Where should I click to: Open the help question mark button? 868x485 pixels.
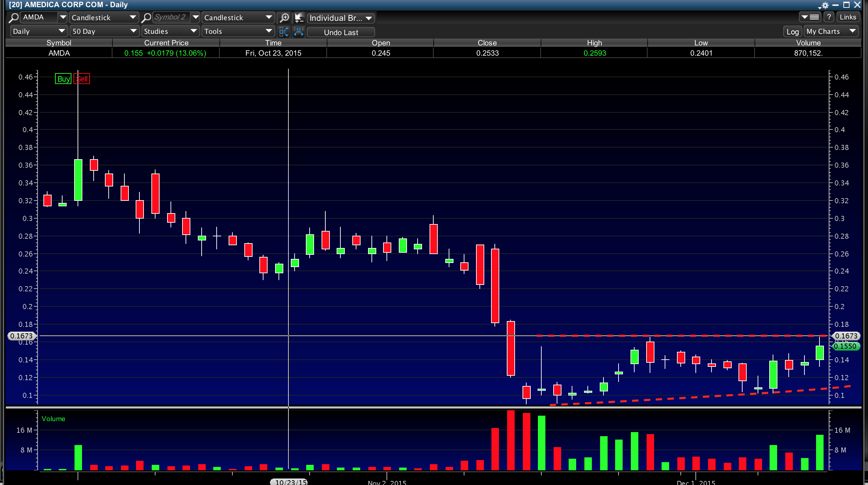(829, 17)
